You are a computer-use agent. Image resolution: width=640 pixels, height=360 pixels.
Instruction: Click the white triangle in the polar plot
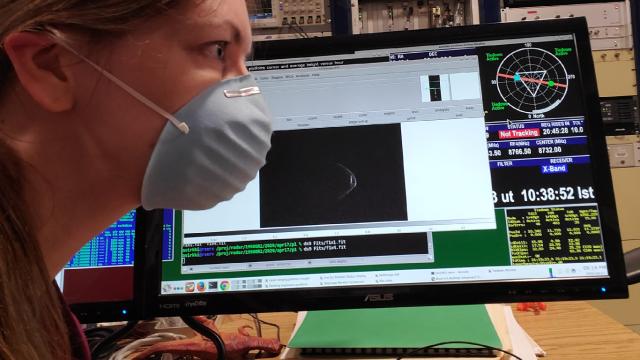pos(532,82)
